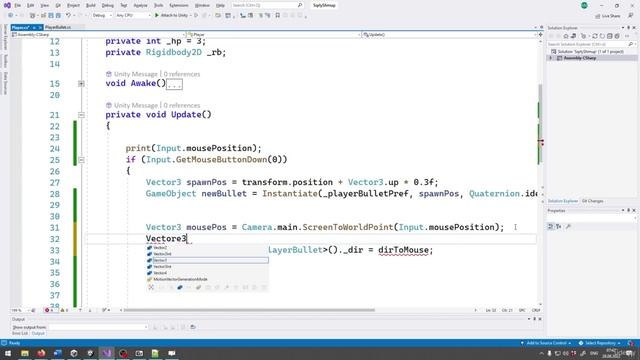Viewport: 640px width, 360px height.
Task: Click the warning count indicator
Action: pyautogui.click(x=64, y=310)
